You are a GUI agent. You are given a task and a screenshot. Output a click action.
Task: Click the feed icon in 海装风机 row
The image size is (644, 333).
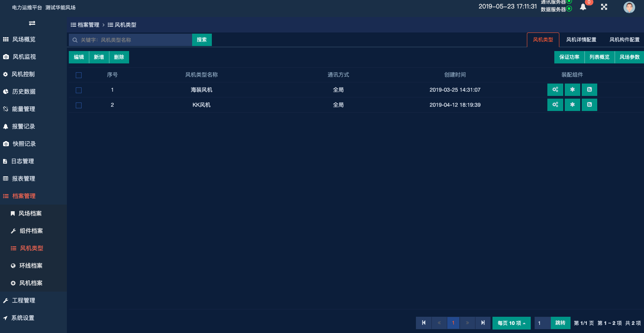tap(589, 90)
